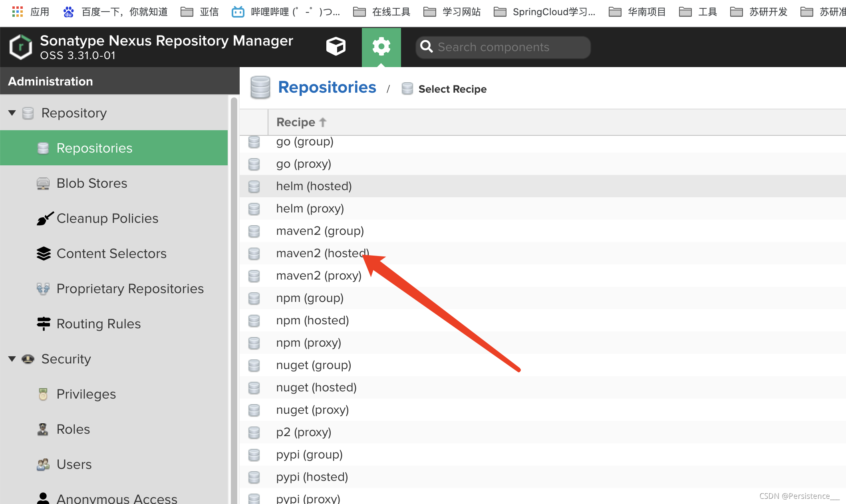This screenshot has height=504, width=846.
Task: Select go (proxy) recipe
Action: (543, 164)
